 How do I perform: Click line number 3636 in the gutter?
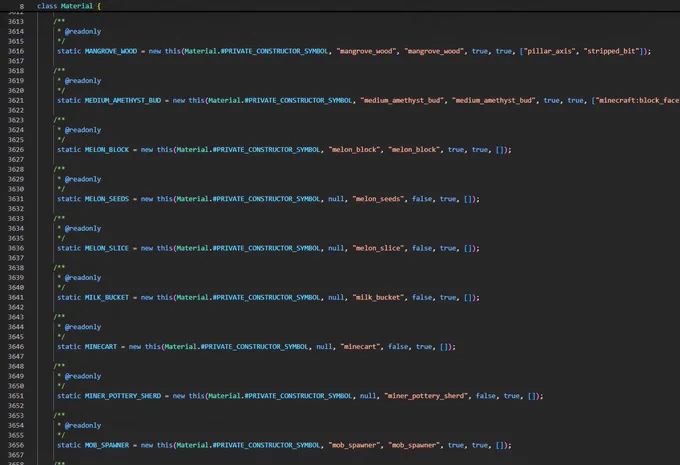pos(16,248)
